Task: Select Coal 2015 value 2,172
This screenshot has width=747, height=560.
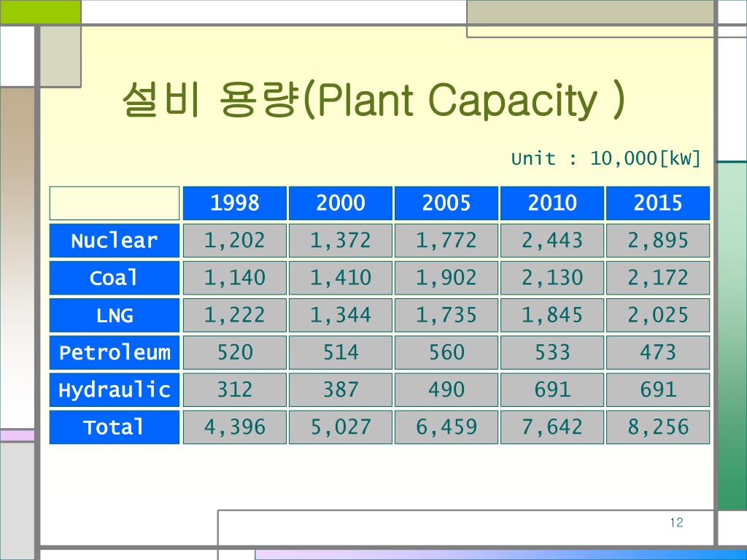Action: coord(658,278)
